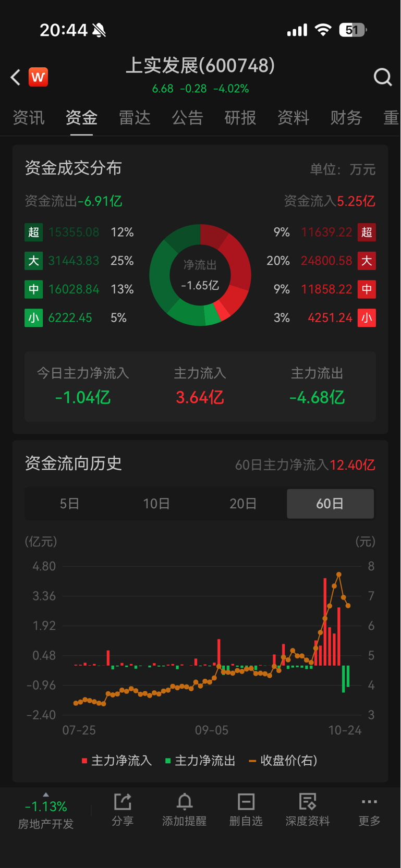
Task: Tap the 资金流入 5.25亿 label
Action: 330,201
